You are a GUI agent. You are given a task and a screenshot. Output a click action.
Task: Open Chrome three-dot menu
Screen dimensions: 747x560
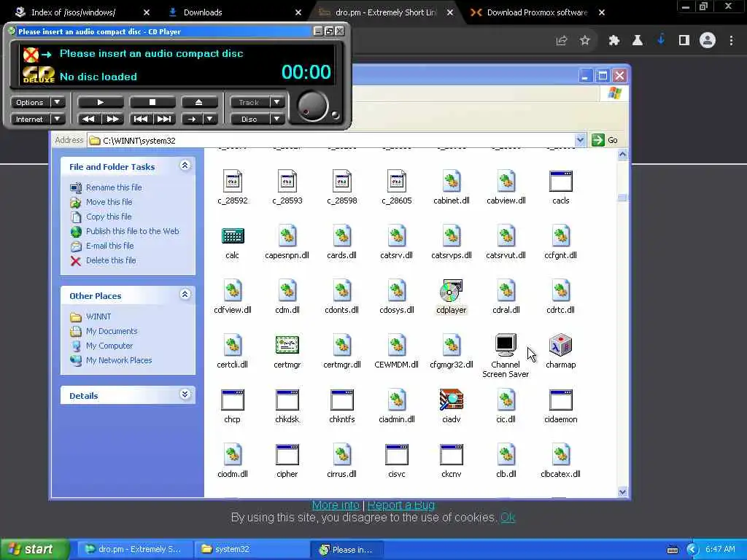[x=731, y=41]
